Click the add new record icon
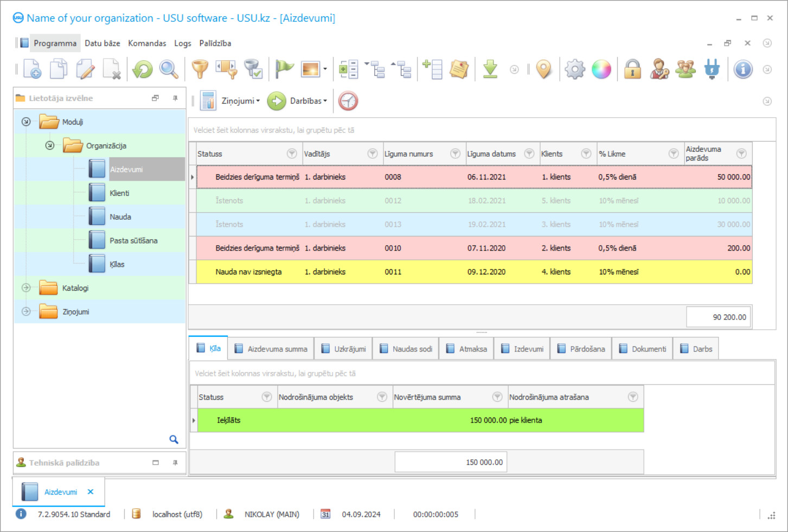Image resolution: width=788 pixels, height=532 pixels. 33,69
